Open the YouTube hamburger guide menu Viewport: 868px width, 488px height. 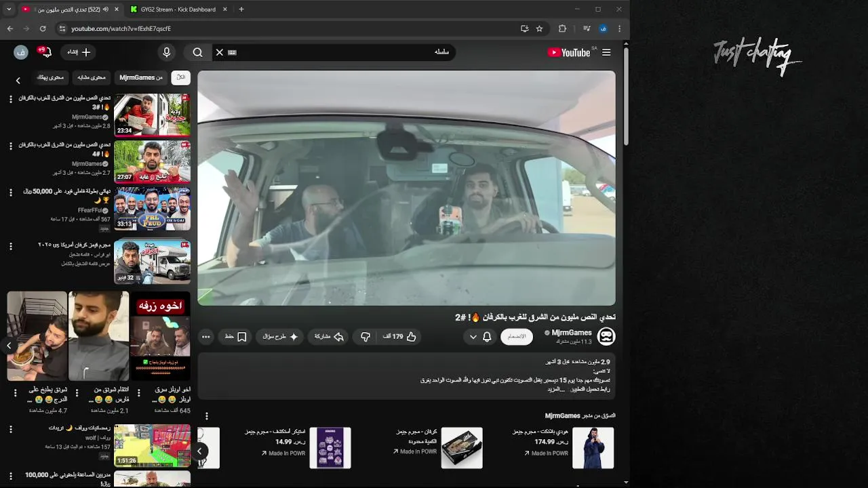[606, 52]
